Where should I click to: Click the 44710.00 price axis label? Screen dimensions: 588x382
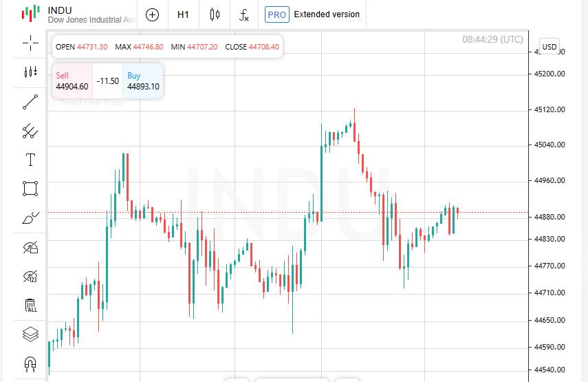[x=549, y=293]
